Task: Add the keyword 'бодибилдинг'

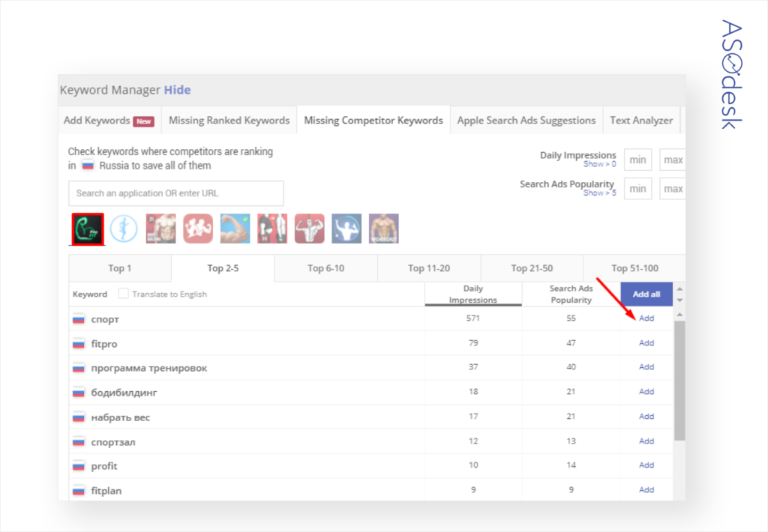Action: pos(646,392)
